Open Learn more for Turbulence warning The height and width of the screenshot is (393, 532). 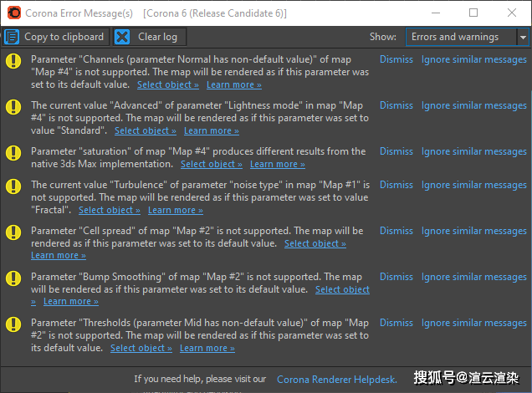pyautogui.click(x=176, y=210)
